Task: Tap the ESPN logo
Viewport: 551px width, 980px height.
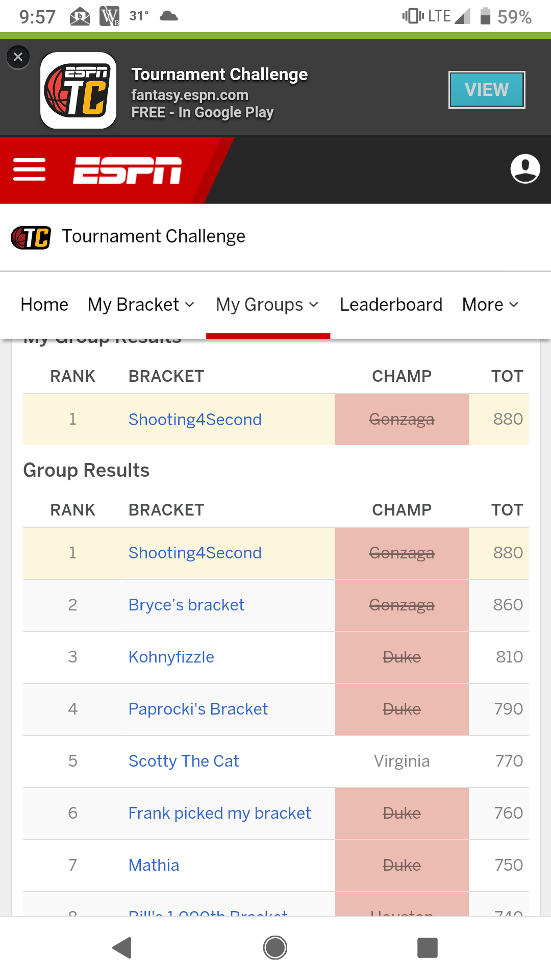Action: [128, 170]
